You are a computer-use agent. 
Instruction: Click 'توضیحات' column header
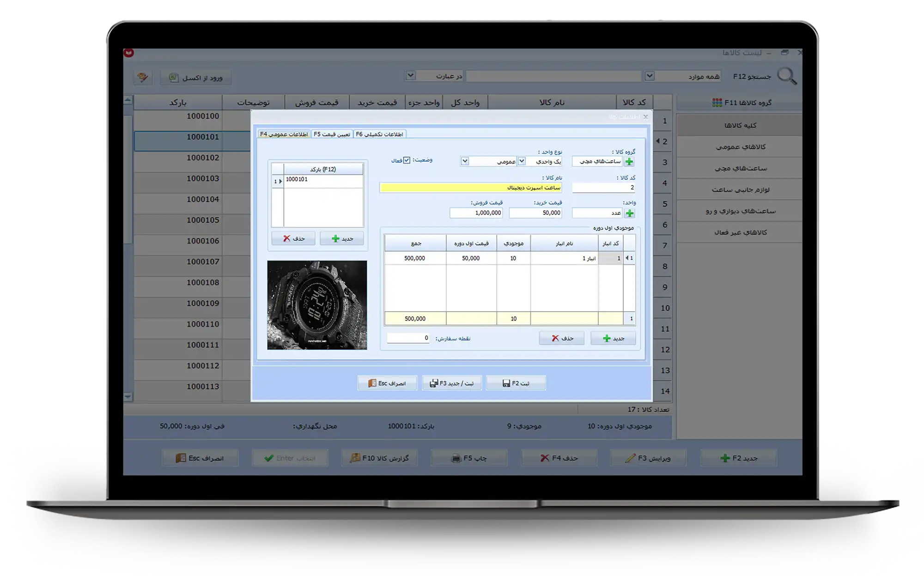pyautogui.click(x=253, y=103)
